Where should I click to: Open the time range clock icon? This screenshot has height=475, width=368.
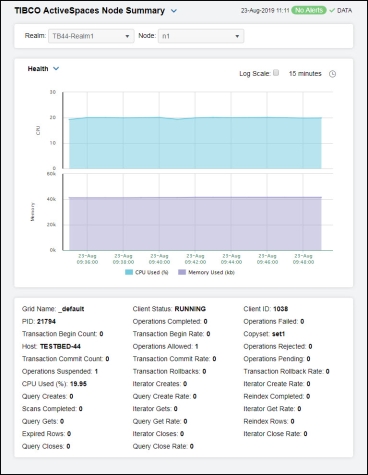pos(332,74)
